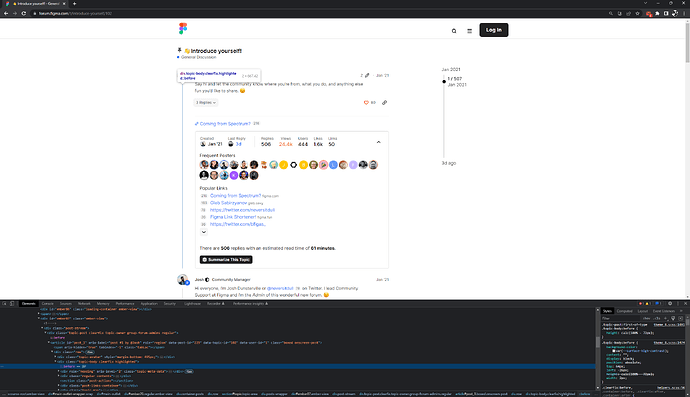Open the @neversitdull mention link

(280, 288)
